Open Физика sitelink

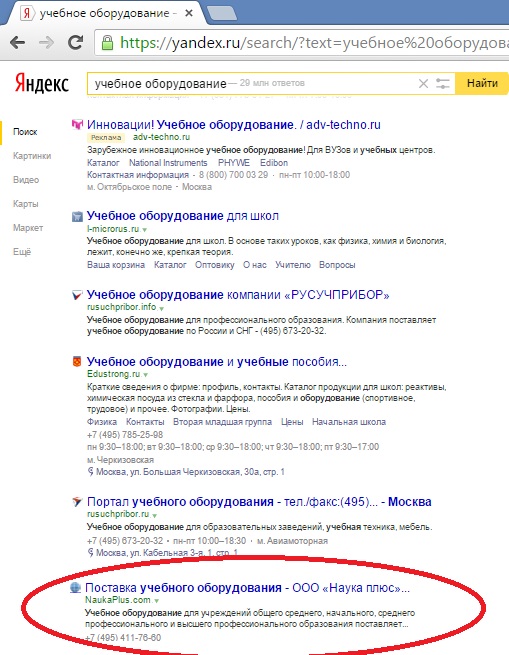tap(102, 422)
